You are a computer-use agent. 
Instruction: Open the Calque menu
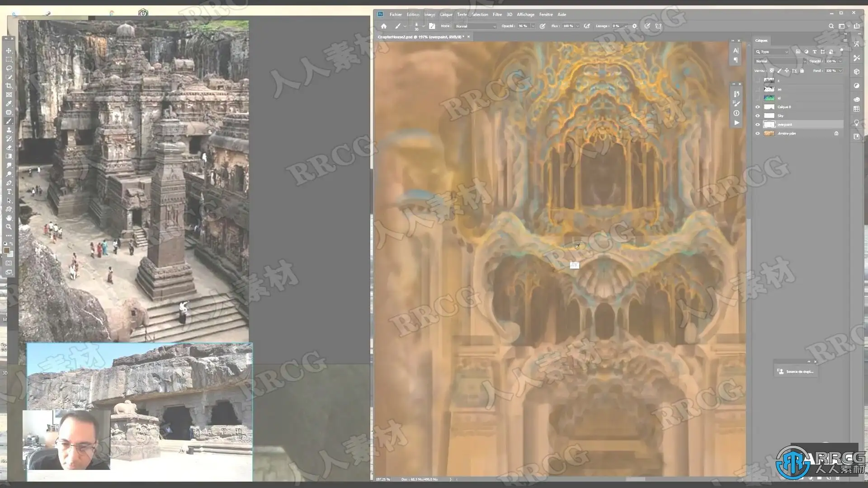[446, 14]
